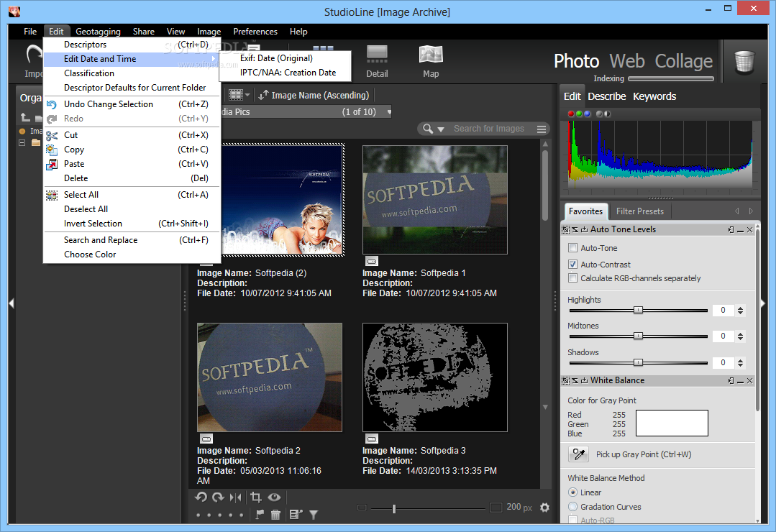Open the search options list icon
The height and width of the screenshot is (532, 776).
pyautogui.click(x=542, y=129)
